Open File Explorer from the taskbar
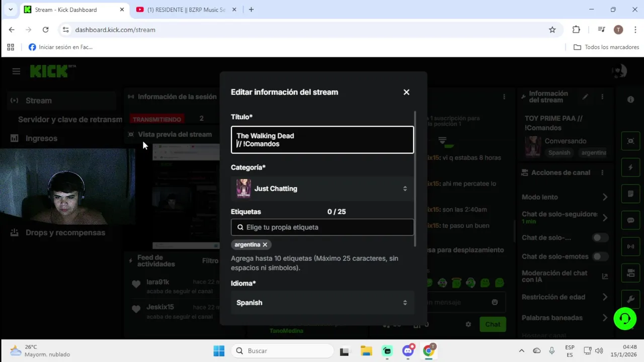The height and width of the screenshot is (362, 644). (x=366, y=351)
